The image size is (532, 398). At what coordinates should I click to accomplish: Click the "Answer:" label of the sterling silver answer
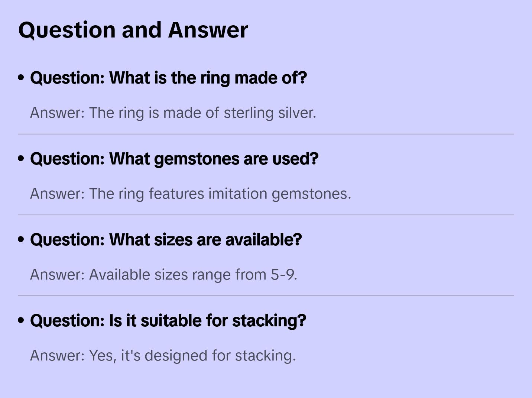coord(58,113)
